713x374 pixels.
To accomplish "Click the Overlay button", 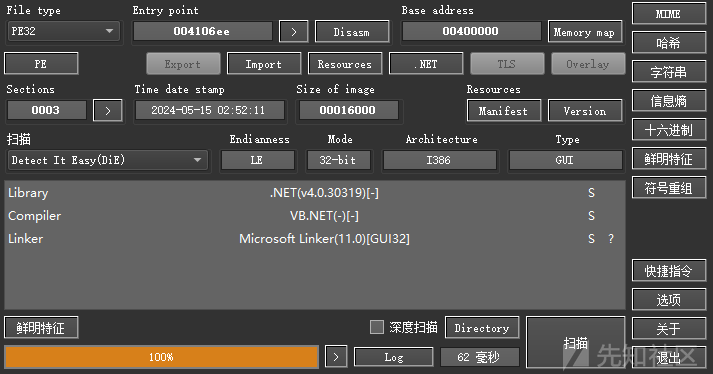I will coord(588,64).
